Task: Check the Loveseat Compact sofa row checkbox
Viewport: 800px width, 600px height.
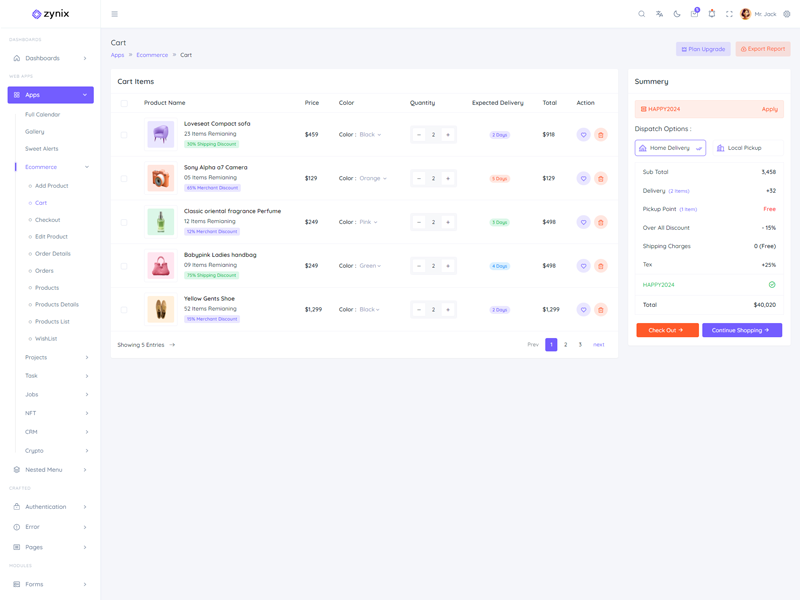Action: click(x=124, y=135)
